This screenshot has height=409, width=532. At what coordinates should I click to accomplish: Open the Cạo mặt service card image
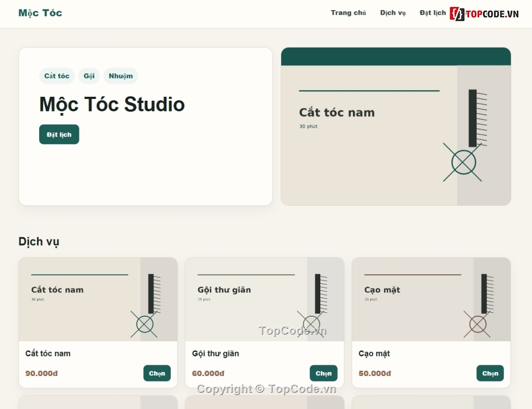tap(431, 299)
